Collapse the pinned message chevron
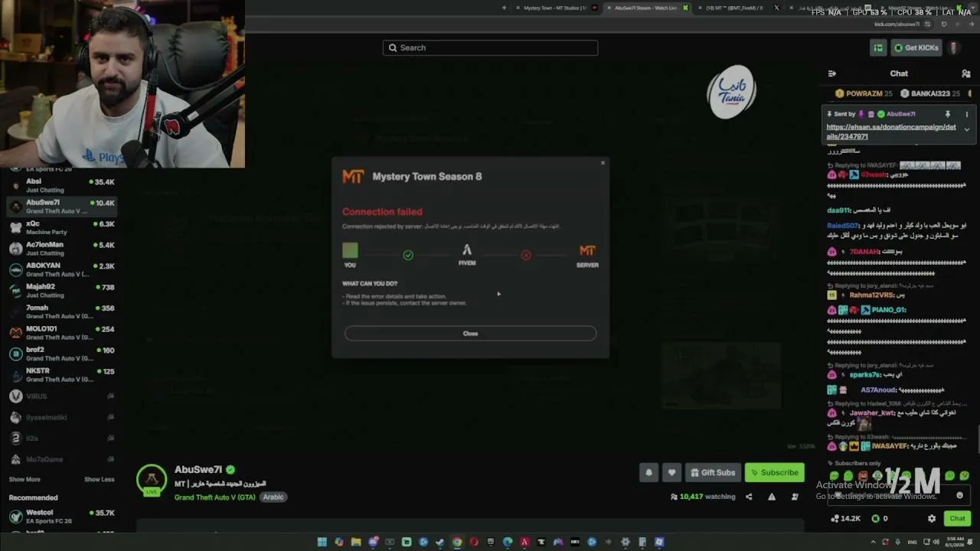Image resolution: width=980 pixels, height=551 pixels. point(966,129)
